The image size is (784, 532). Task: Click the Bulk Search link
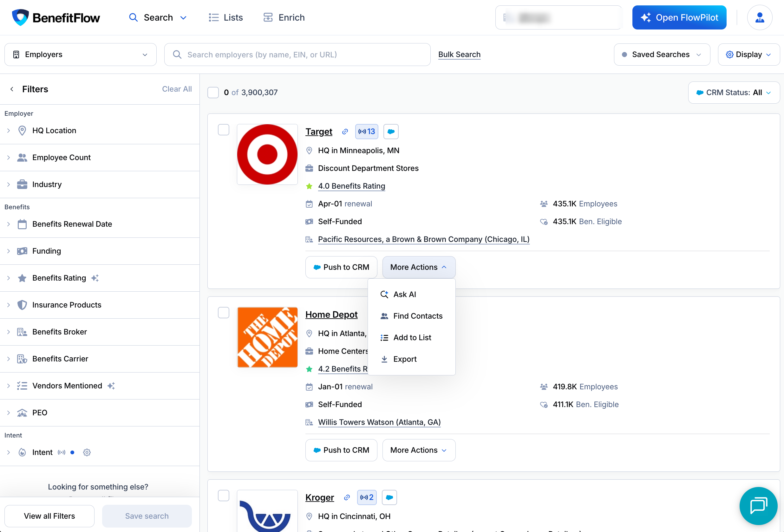coord(459,55)
